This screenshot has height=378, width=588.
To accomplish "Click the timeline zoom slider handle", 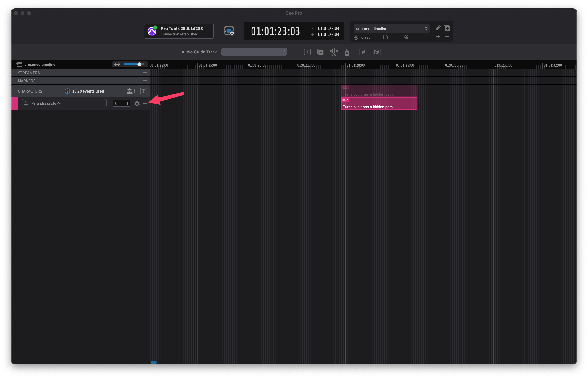I will (139, 64).
